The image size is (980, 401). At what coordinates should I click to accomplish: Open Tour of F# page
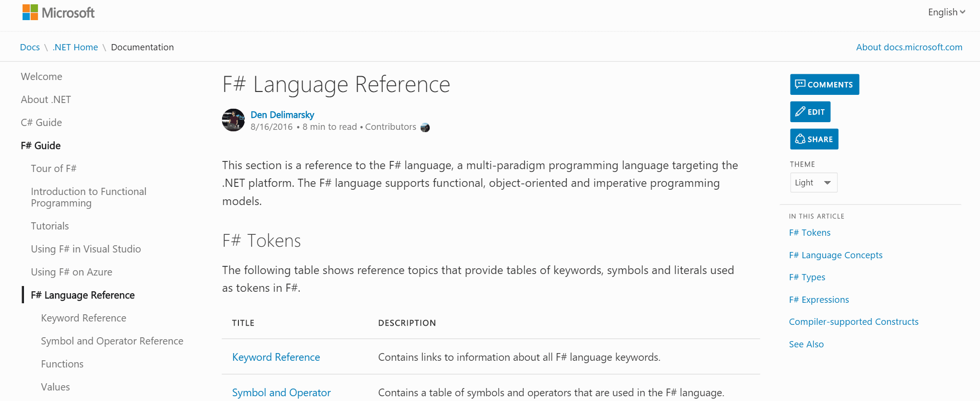(54, 169)
